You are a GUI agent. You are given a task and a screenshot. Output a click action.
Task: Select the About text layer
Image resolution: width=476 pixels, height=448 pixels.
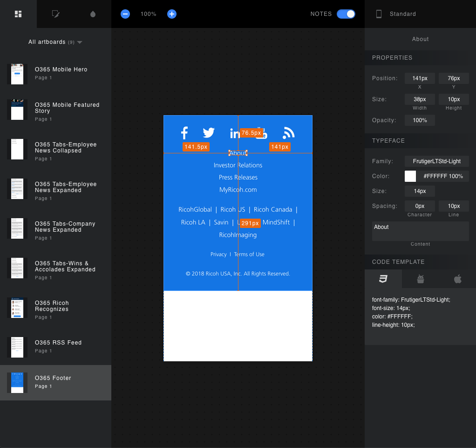pos(238,153)
